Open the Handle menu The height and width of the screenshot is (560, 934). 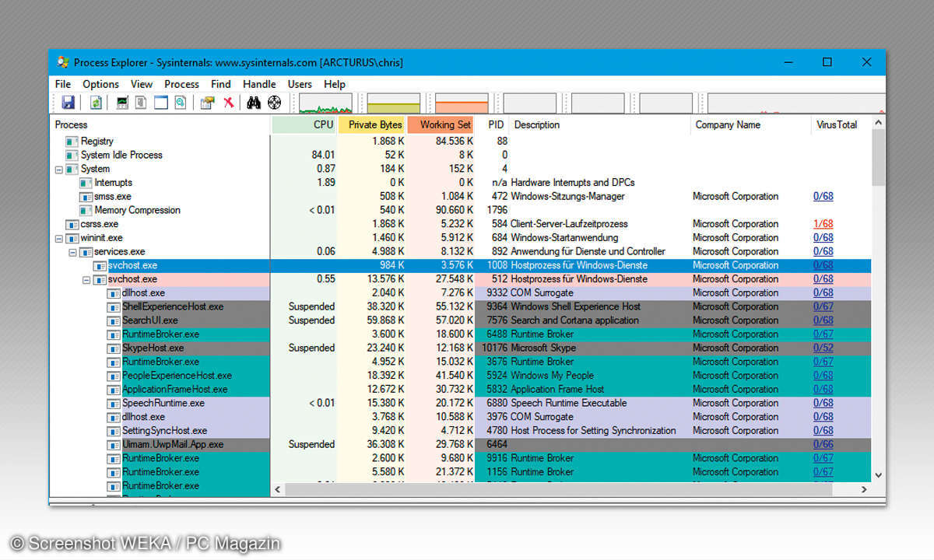coord(259,84)
